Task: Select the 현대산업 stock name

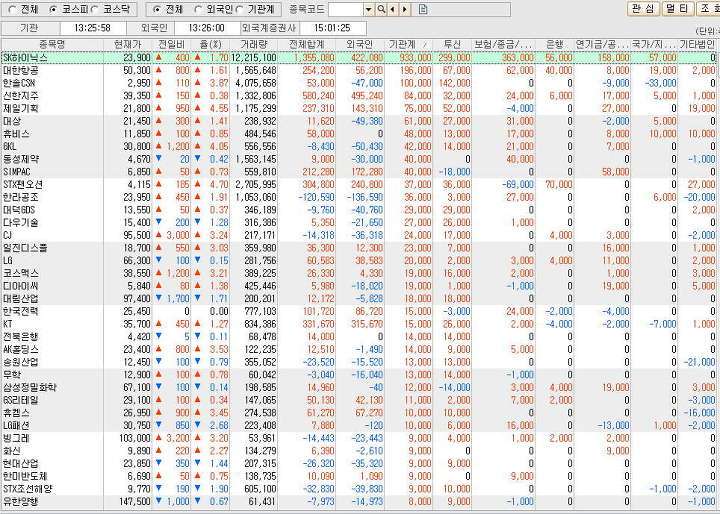Action: coord(21,463)
